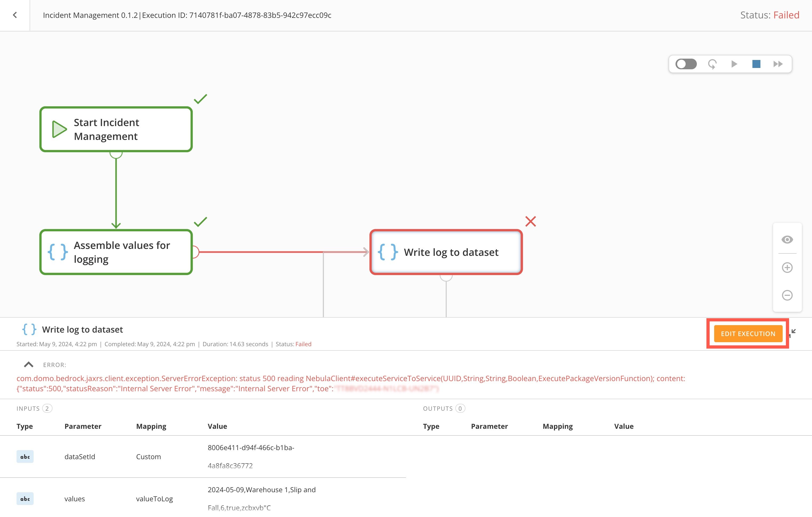
Task: Click the Write log to dataset panel title
Action: [82, 329]
